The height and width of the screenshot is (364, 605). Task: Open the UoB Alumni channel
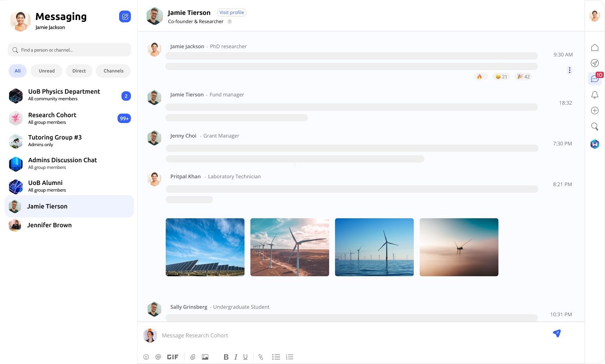[x=69, y=186]
